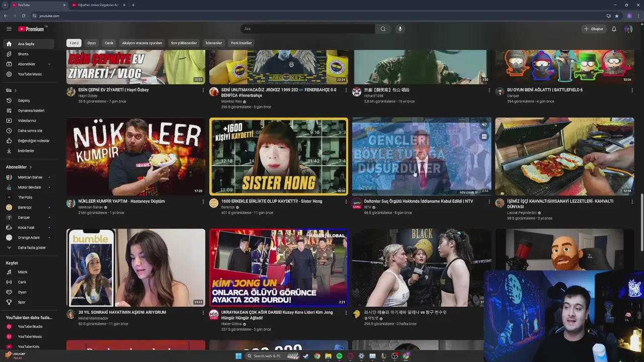
Task: Open the Opera browser taskbar icon
Action: coord(350,356)
